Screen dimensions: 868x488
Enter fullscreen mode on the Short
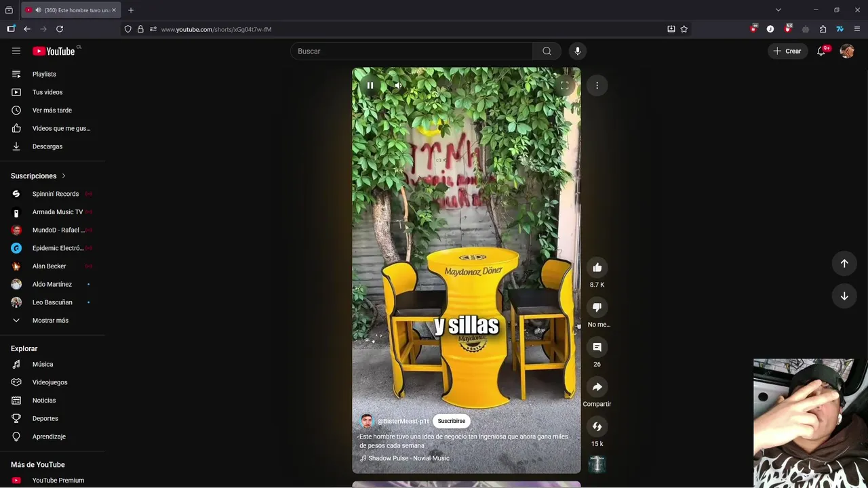click(564, 85)
